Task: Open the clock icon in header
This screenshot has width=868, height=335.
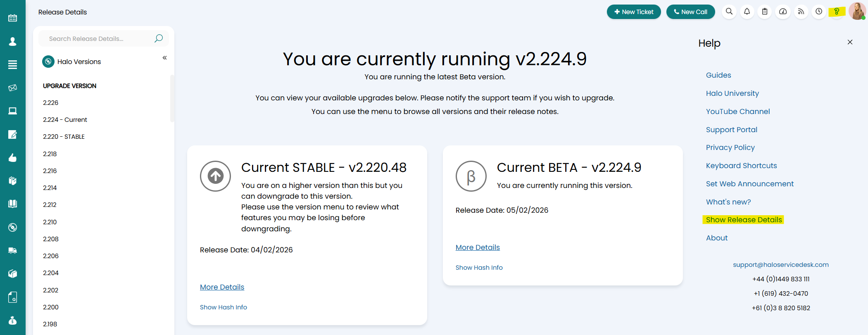Action: 819,12
